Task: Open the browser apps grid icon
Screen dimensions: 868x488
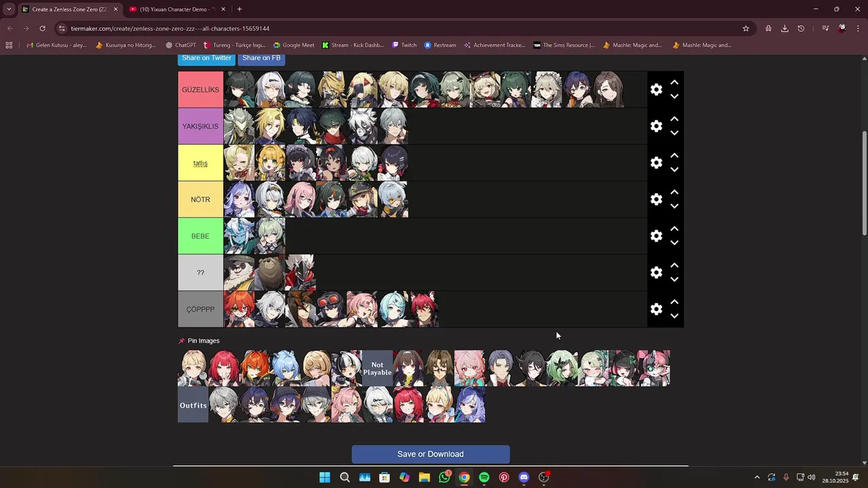Action: tap(9, 45)
